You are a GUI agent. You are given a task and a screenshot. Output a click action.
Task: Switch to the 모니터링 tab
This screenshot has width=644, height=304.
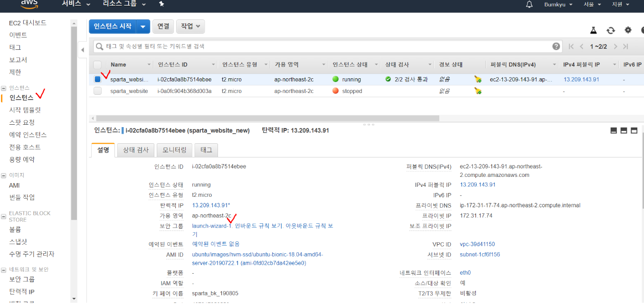pos(174,150)
